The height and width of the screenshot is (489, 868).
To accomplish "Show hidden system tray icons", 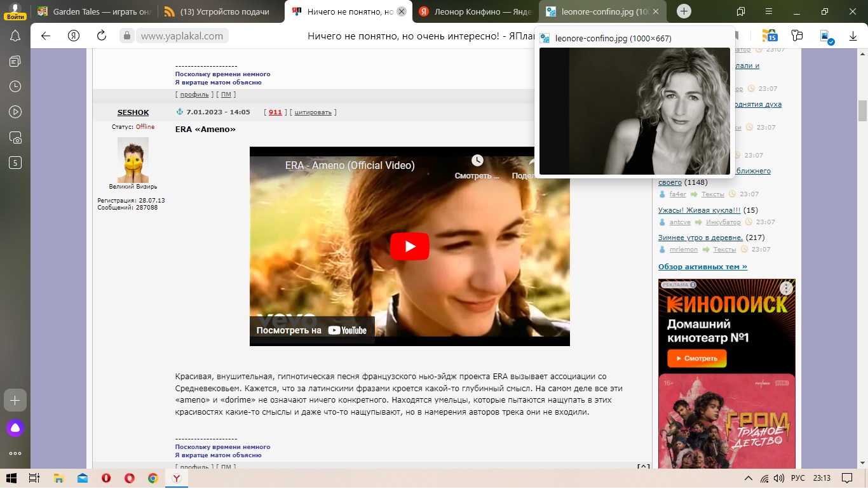I will 748,478.
